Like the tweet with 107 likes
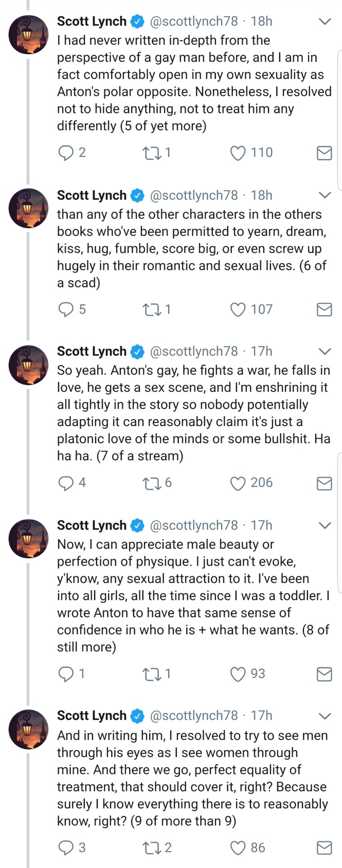The image size is (342, 868). [238, 310]
